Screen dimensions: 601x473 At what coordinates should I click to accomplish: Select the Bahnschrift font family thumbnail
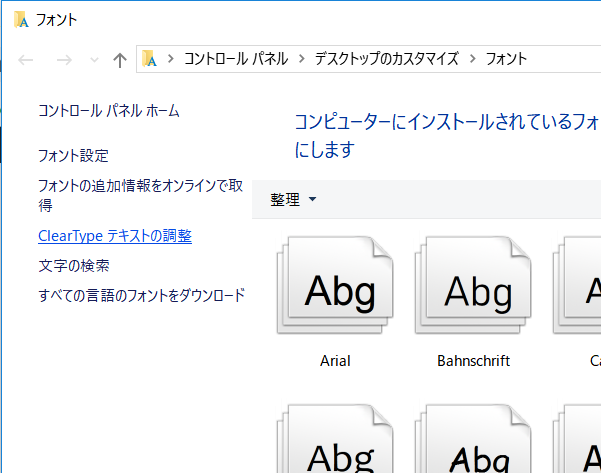[x=473, y=285]
